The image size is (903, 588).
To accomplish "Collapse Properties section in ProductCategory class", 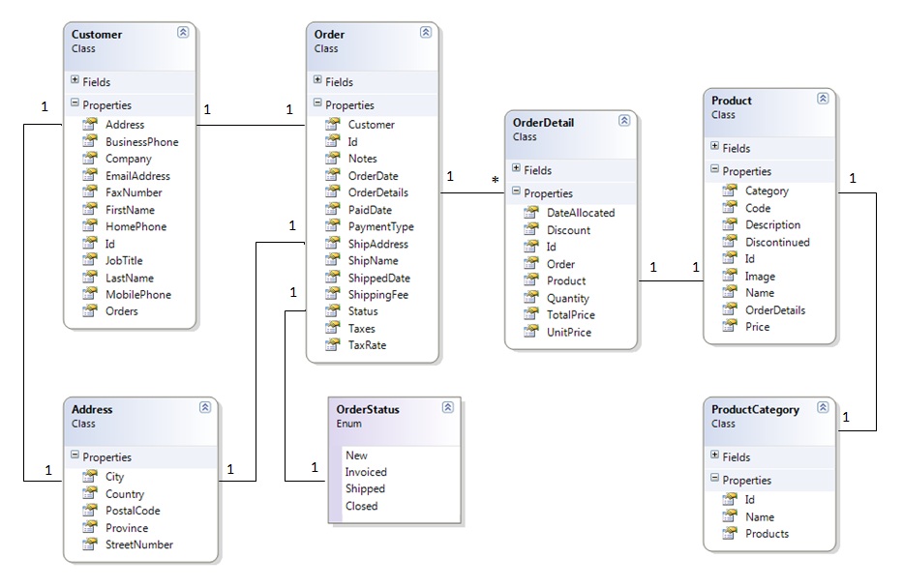I will (x=715, y=479).
